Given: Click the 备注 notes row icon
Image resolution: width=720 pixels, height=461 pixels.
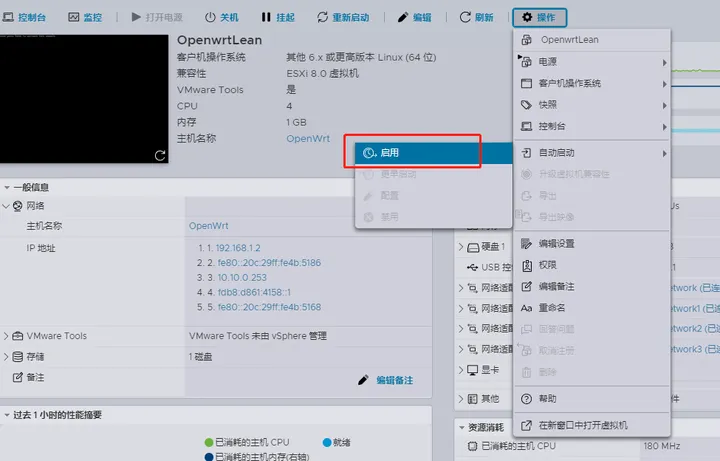Looking at the screenshot, I should 17,377.
